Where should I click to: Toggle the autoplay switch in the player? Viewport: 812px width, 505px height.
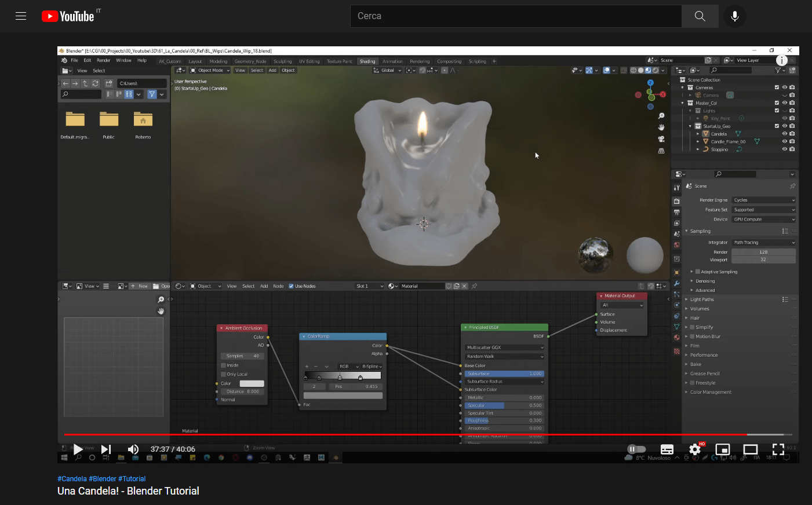[x=636, y=449]
